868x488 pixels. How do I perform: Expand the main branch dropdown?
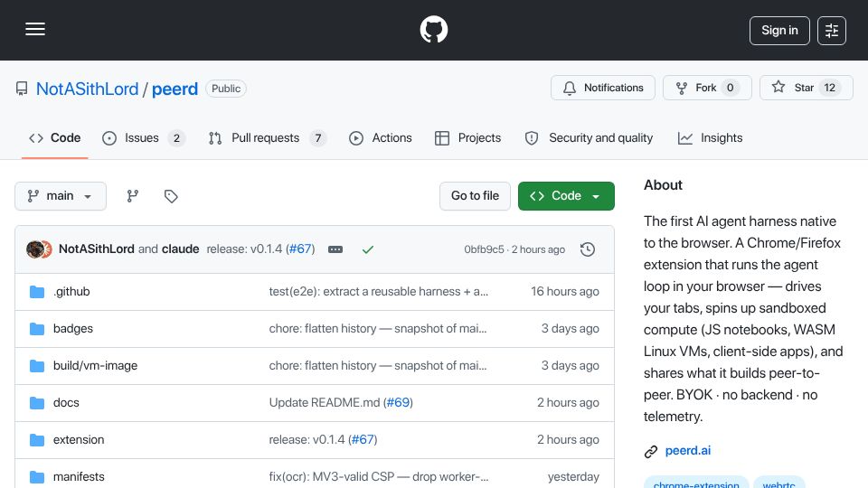(x=61, y=196)
